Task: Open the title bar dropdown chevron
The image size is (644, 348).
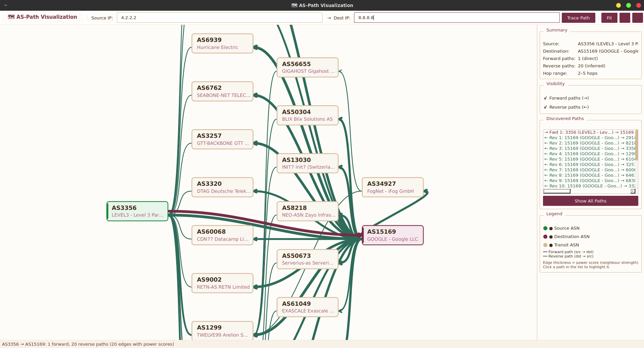Action: [x=6, y=5]
